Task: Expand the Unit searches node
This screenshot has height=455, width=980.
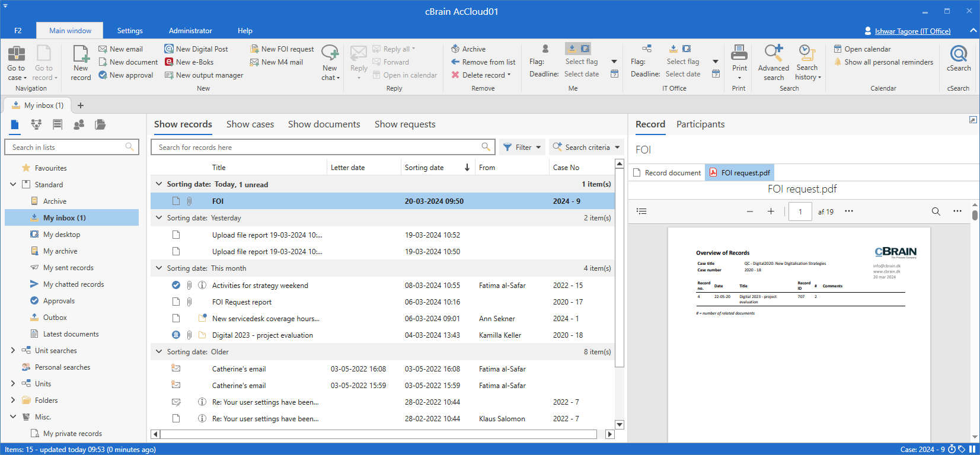Action: [13, 351]
